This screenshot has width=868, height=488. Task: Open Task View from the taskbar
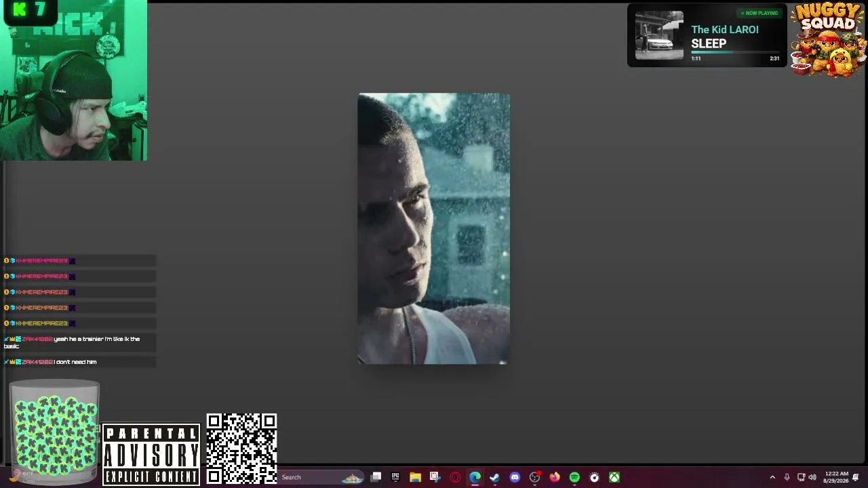[376, 477]
